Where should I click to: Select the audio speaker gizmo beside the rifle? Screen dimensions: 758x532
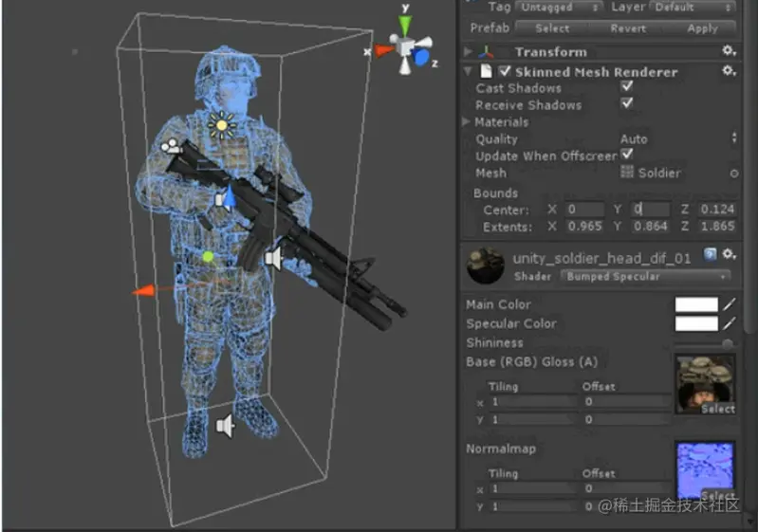(x=273, y=259)
